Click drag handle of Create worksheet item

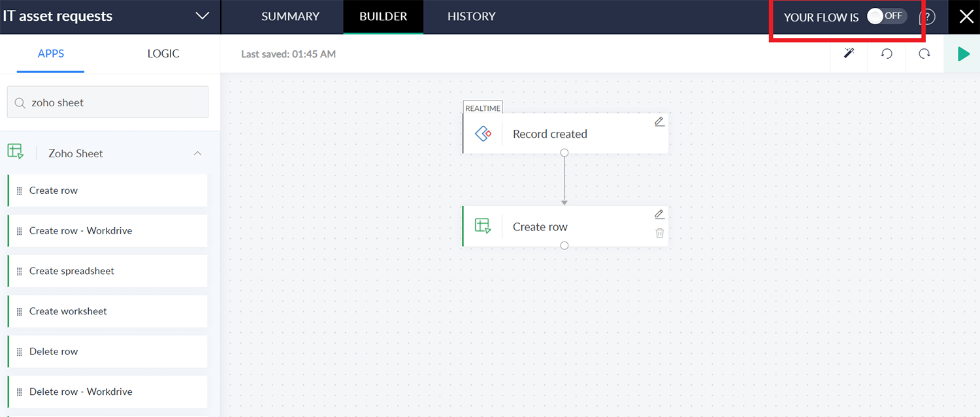click(x=19, y=312)
